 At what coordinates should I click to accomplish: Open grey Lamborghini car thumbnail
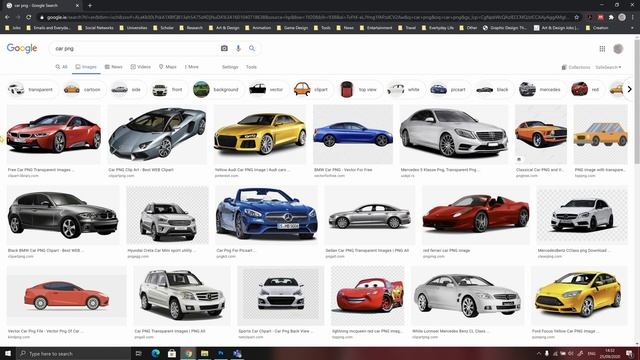[x=157, y=134]
